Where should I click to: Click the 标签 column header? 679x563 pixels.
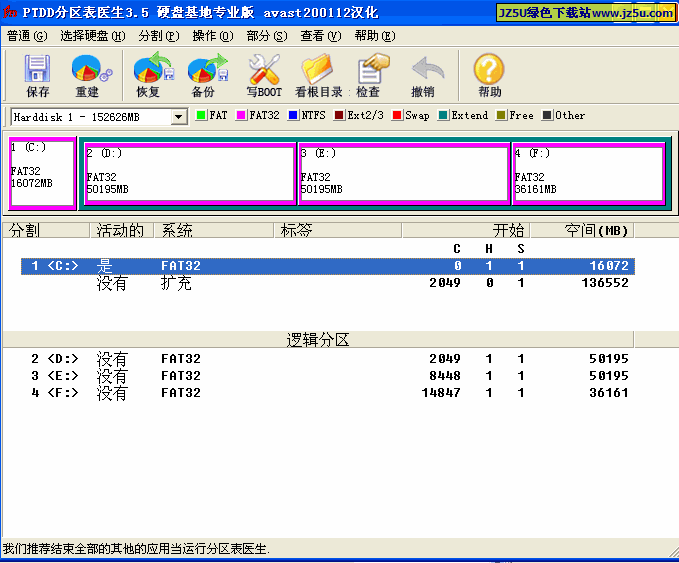click(x=338, y=230)
